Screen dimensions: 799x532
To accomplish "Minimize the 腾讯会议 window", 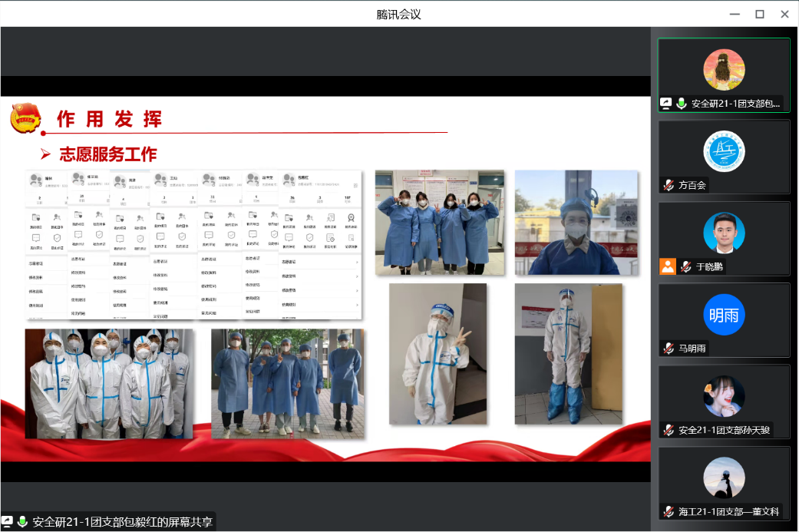I will point(734,14).
